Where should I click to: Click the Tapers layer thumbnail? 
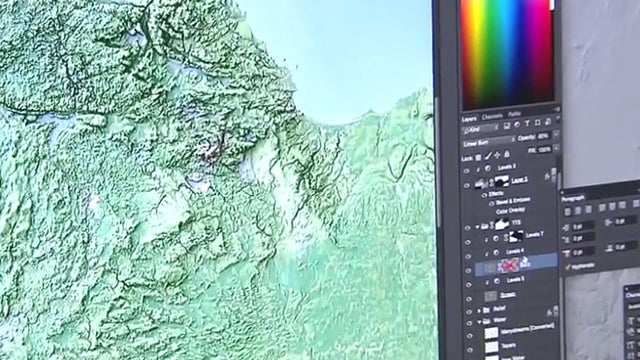click(491, 347)
